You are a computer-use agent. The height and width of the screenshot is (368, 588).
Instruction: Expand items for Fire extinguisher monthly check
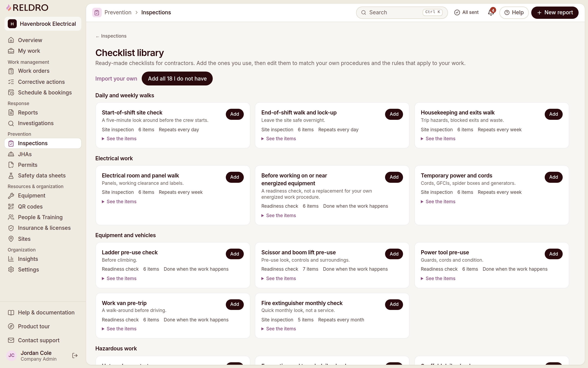tap(278, 329)
